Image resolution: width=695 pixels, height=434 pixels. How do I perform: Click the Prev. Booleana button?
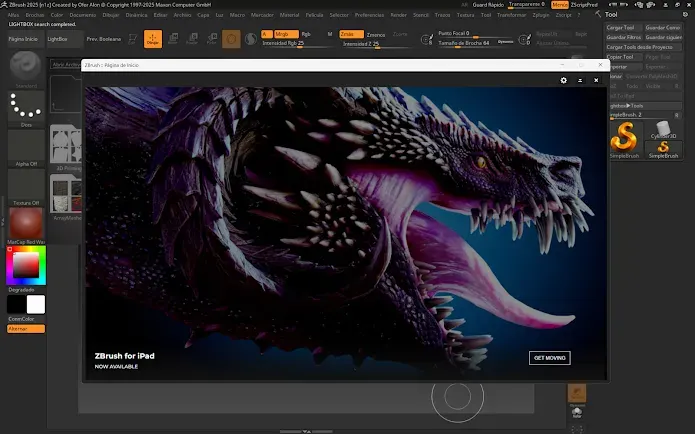(104, 39)
